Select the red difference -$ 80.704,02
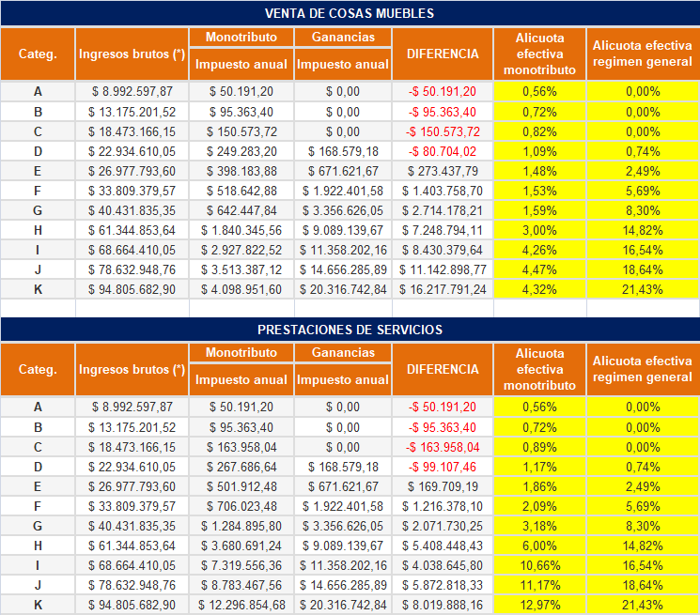 [x=443, y=151]
